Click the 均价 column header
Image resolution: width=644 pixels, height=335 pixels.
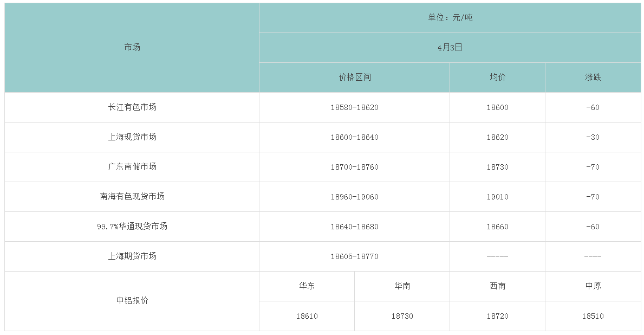pos(497,78)
